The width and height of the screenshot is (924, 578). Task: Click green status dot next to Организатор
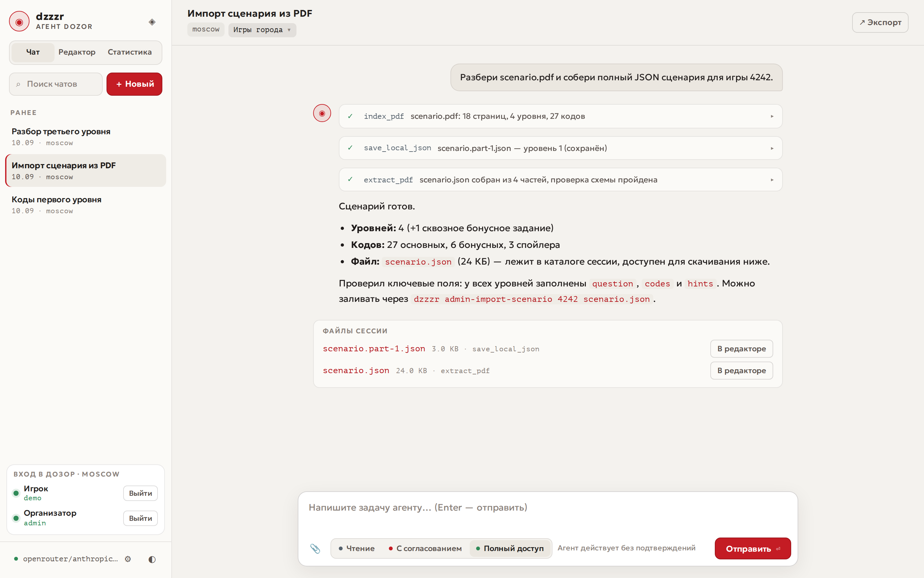pos(16,518)
